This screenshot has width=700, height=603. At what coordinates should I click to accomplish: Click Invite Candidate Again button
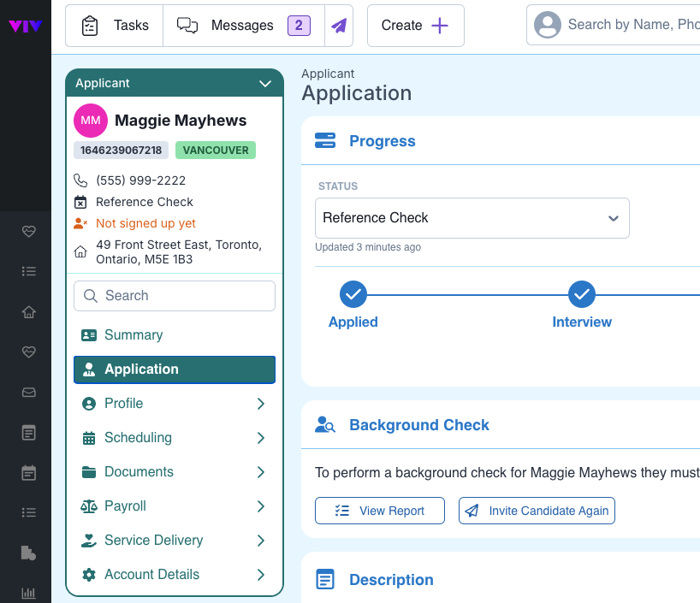coord(537,511)
